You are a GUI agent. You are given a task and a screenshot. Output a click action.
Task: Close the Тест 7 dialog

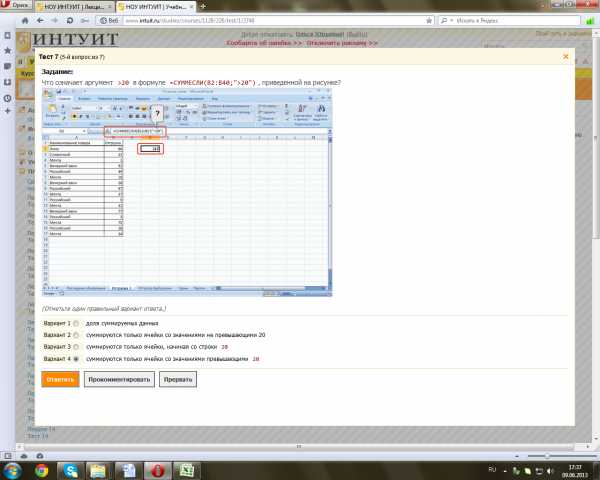pos(566,56)
